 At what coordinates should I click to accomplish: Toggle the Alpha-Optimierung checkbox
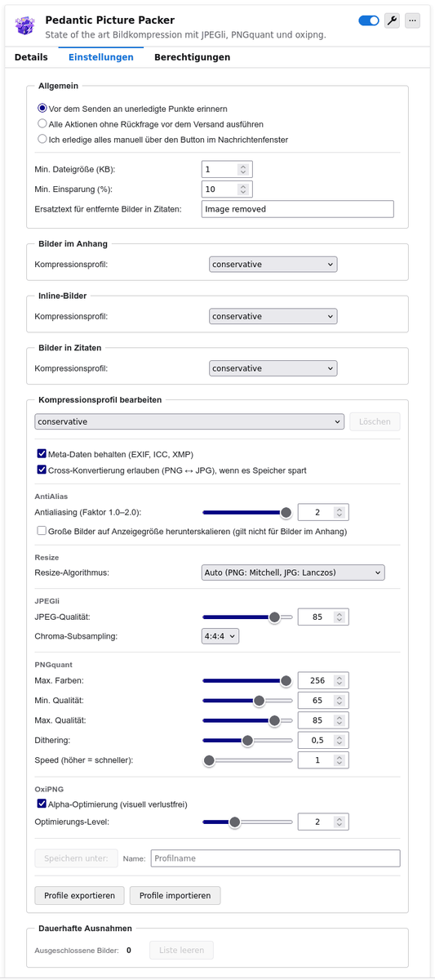42,804
